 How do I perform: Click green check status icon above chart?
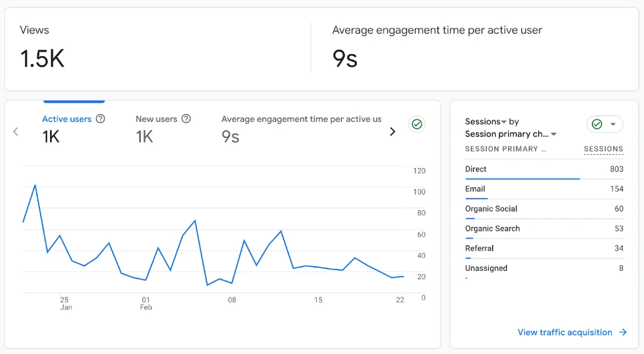pyautogui.click(x=417, y=124)
